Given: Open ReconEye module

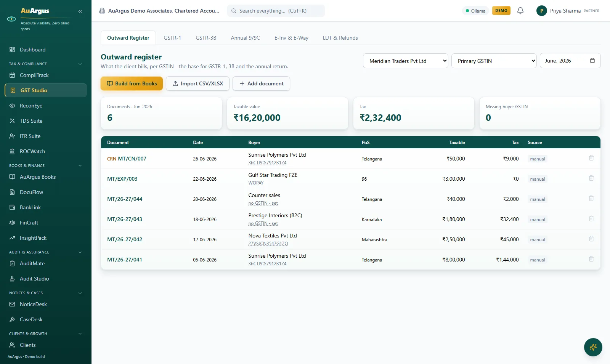Looking at the screenshot, I should [46, 106].
